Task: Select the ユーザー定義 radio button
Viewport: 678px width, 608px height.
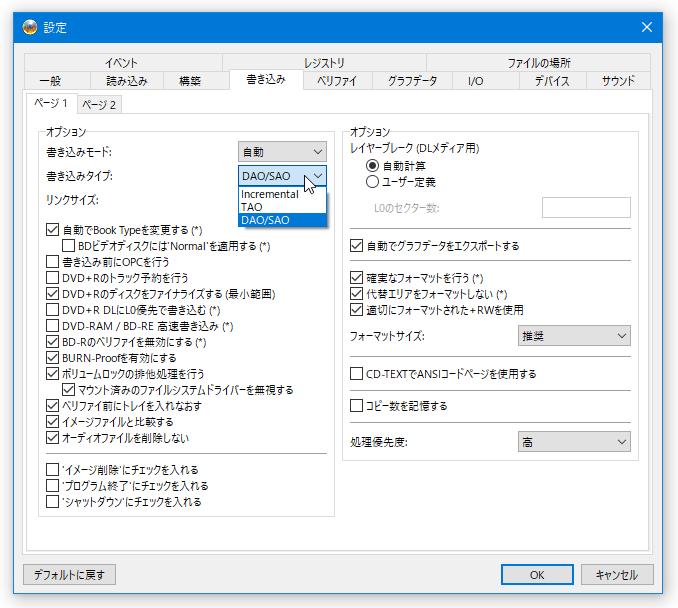Action: pos(372,182)
